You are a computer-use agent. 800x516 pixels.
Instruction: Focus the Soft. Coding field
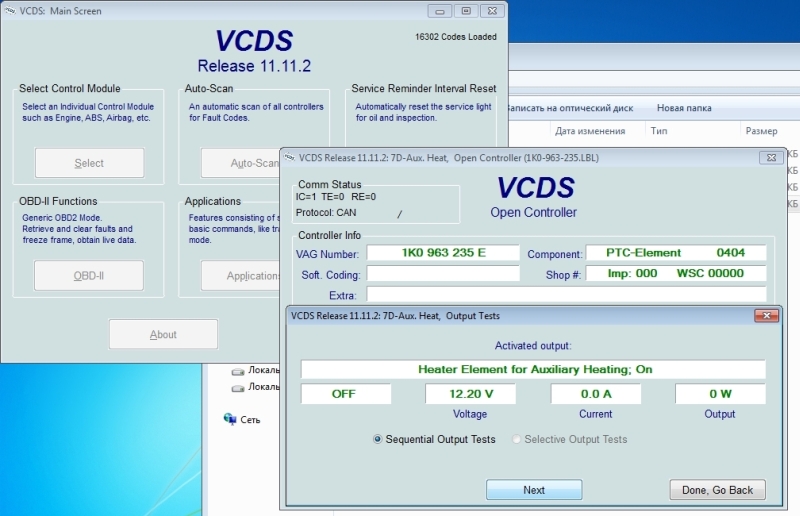coord(443,274)
